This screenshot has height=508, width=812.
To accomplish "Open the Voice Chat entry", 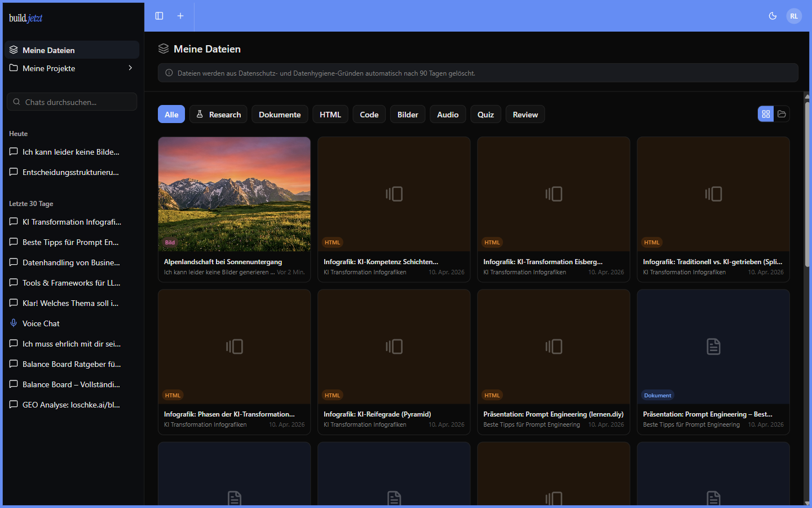I will pos(72,323).
